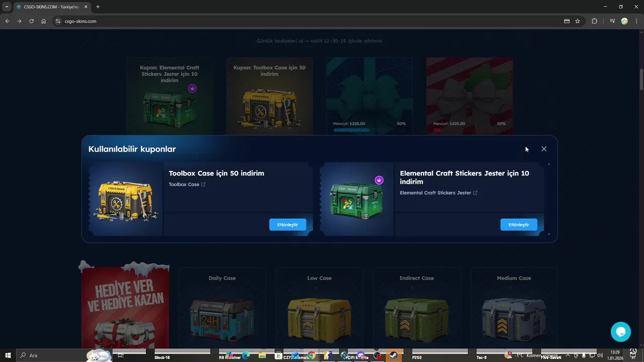644x362 pixels.
Task: Click the purple crown badge on Jester coupon
Action: tap(379, 180)
